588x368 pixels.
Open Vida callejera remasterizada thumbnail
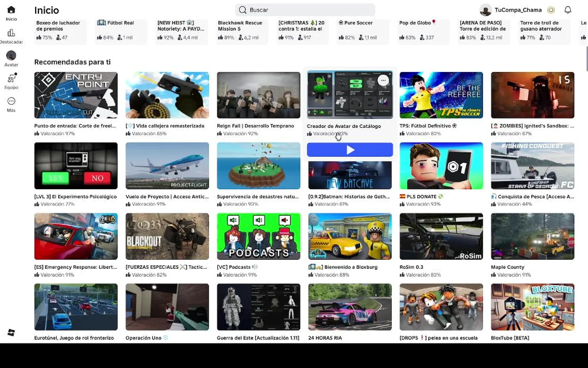[x=167, y=95]
